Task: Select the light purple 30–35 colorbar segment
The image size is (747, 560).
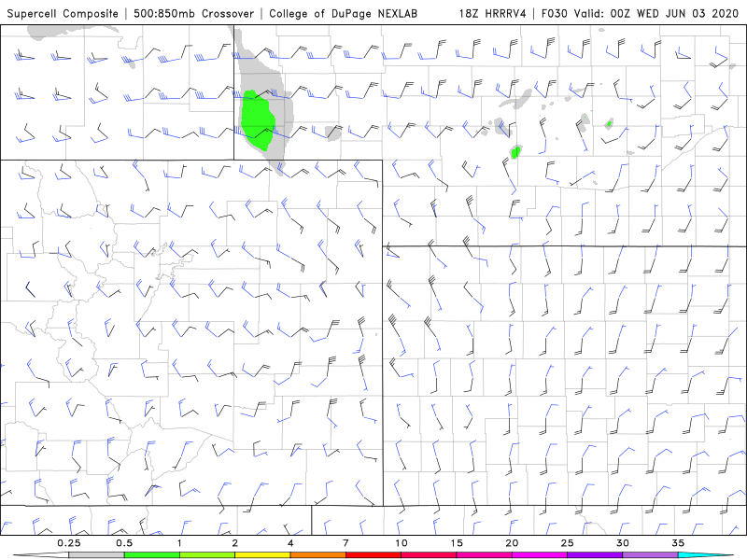Action: [650, 555]
